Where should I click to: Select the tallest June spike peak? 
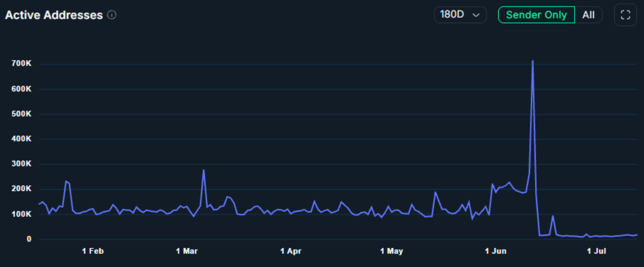[533, 61]
